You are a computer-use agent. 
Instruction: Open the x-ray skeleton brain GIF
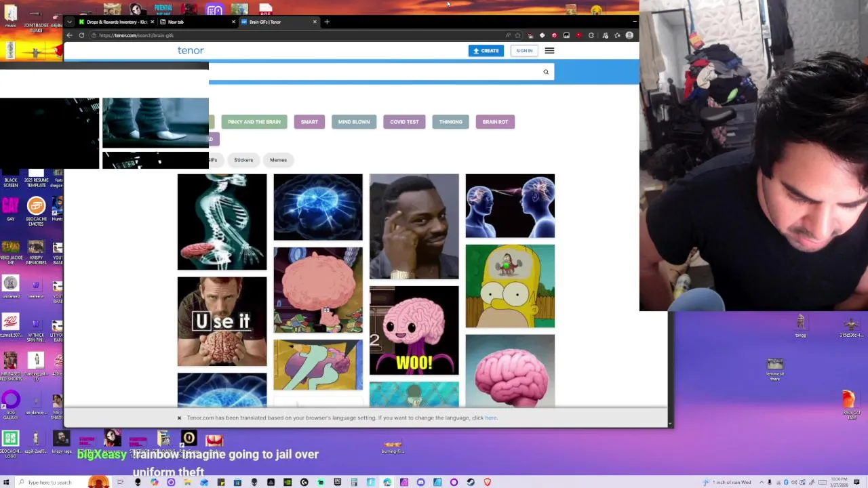pyautogui.click(x=222, y=222)
